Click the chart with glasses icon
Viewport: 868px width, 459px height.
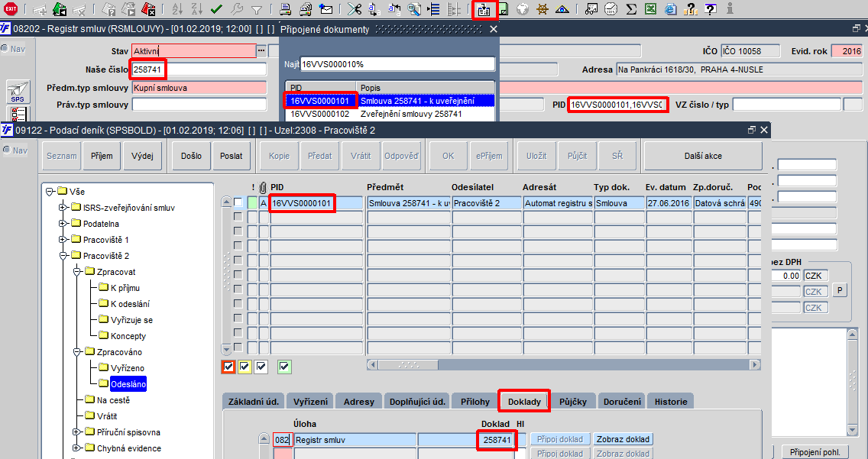click(591, 9)
